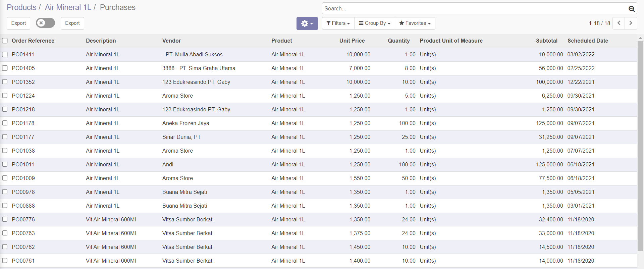644x269 pixels.
Task: Click unit price 1,550.00
Action: pos(360,178)
